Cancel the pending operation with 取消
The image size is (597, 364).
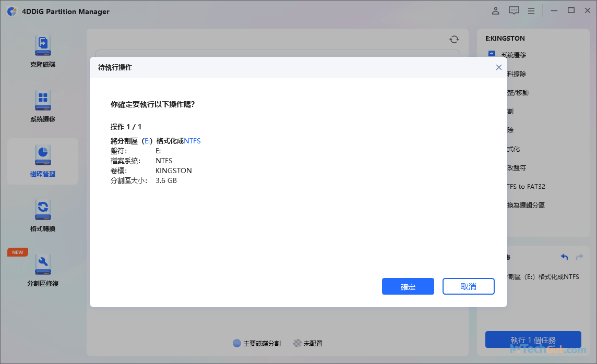tap(468, 286)
